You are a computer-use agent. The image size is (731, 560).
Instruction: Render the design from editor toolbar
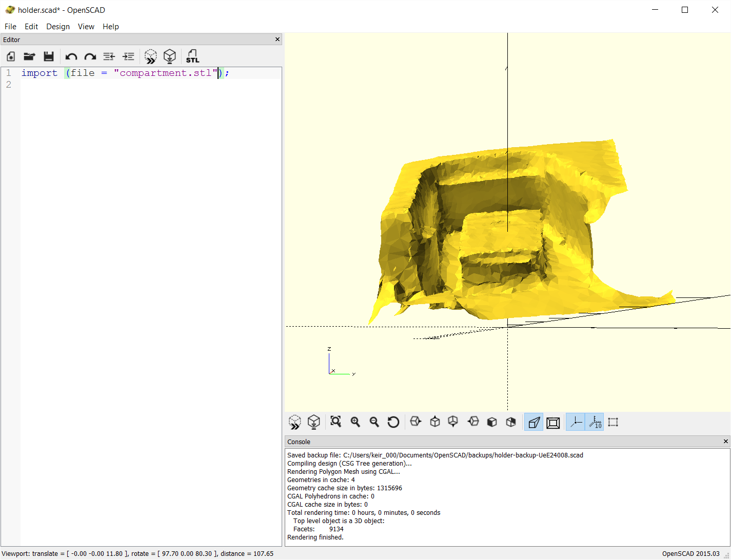click(170, 56)
